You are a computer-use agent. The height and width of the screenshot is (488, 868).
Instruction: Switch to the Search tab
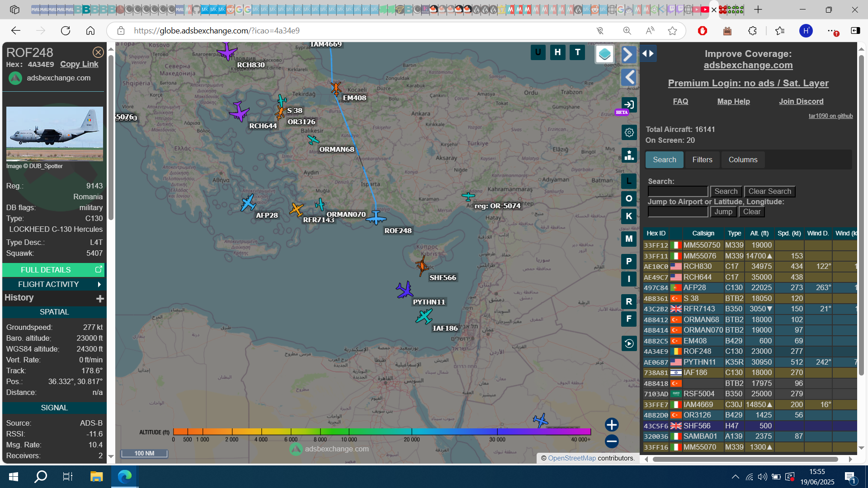[x=664, y=160]
